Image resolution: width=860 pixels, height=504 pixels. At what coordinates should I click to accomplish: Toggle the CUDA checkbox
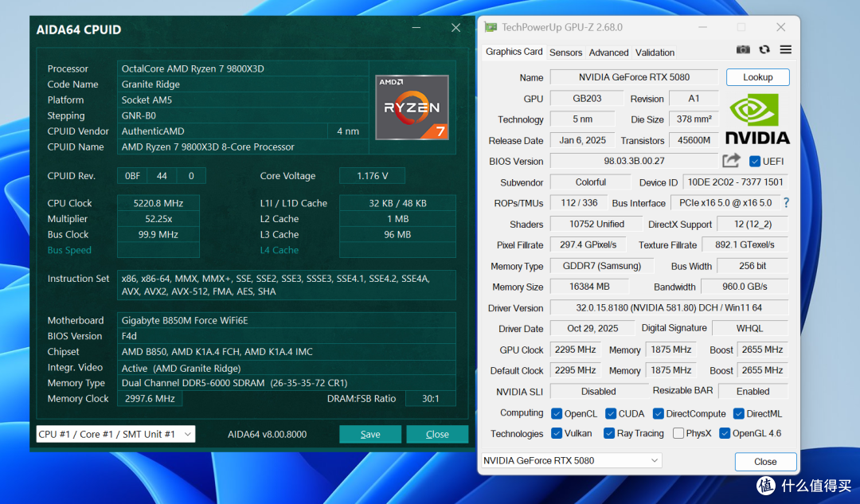click(x=611, y=413)
